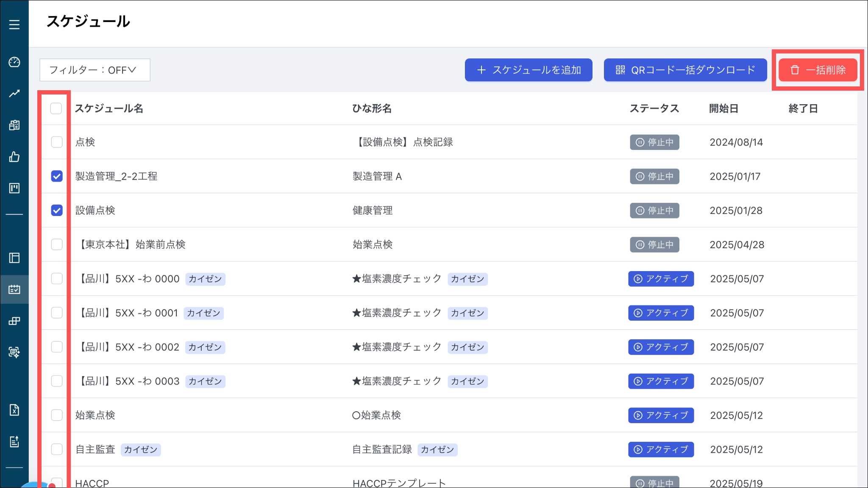Open the dashboard gauge icon in sidebar

pyautogui.click(x=14, y=62)
